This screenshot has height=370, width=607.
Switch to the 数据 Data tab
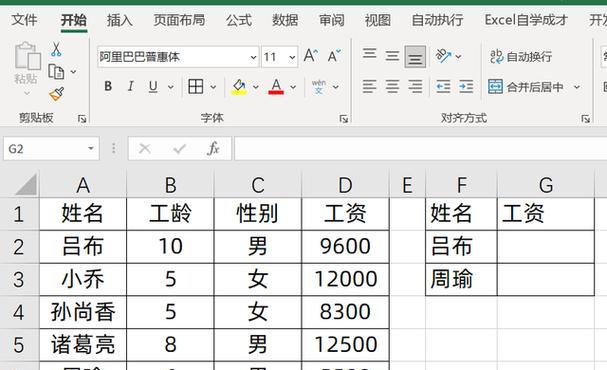pos(285,20)
